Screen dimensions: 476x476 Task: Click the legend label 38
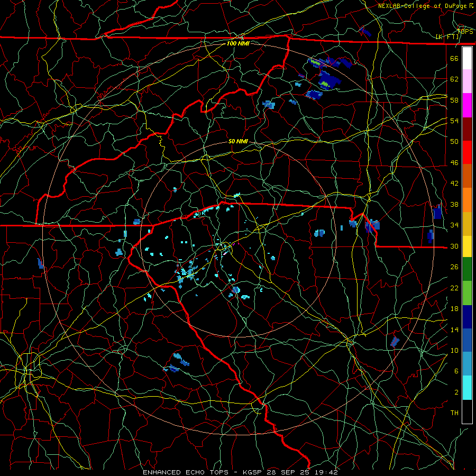click(454, 204)
